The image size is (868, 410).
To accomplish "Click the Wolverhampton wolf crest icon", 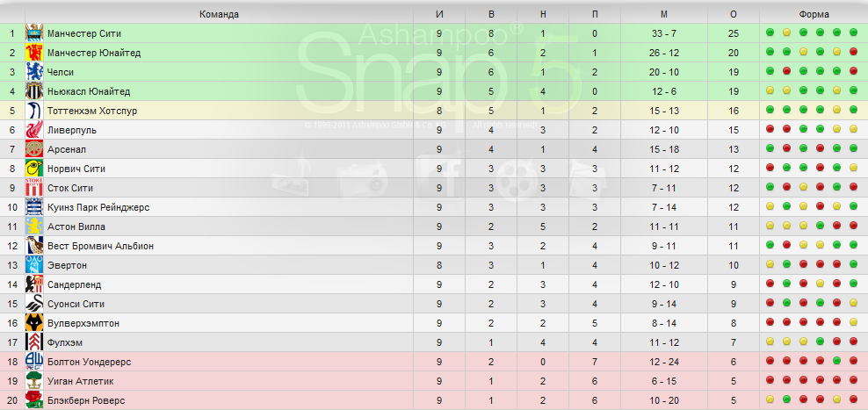I will coord(34,323).
